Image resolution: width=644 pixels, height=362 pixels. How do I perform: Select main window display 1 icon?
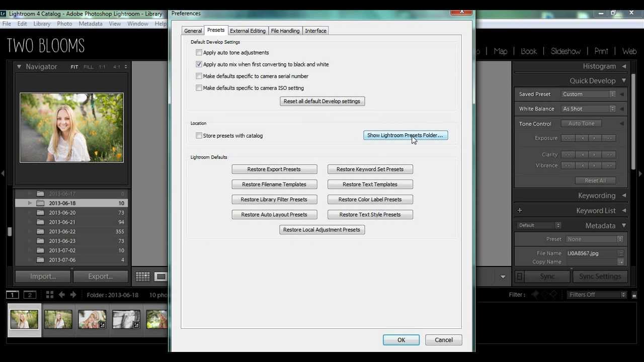click(x=13, y=295)
